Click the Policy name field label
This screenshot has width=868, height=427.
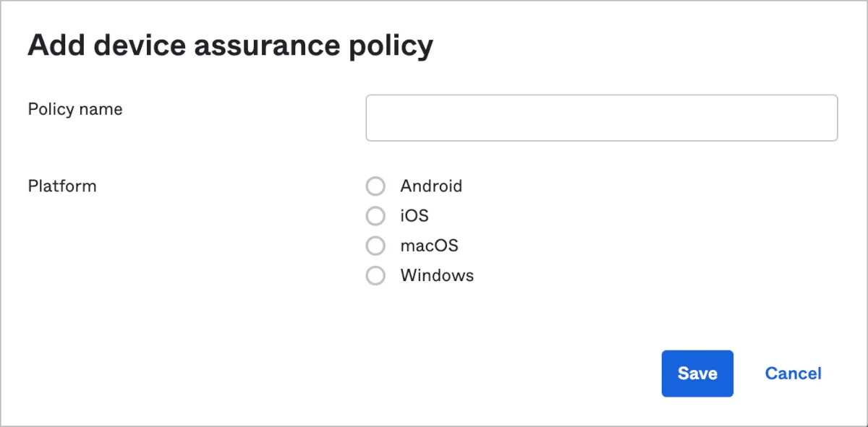click(x=75, y=109)
